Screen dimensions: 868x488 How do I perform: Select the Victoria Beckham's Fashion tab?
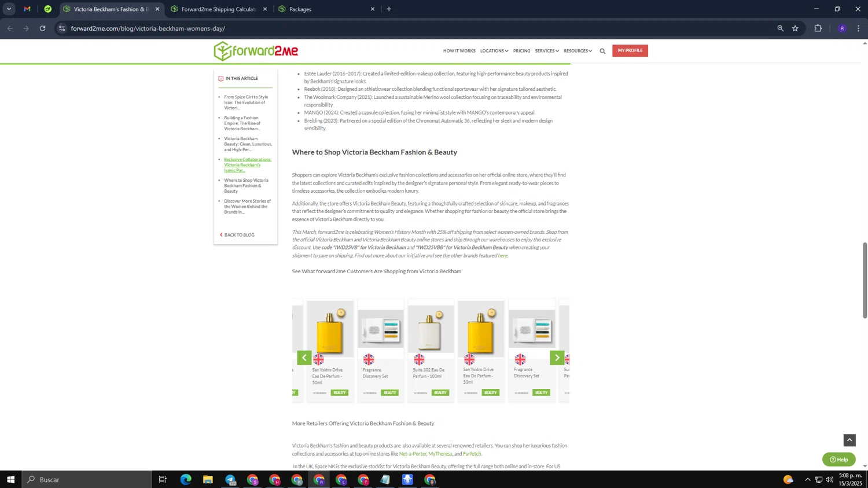(x=111, y=9)
